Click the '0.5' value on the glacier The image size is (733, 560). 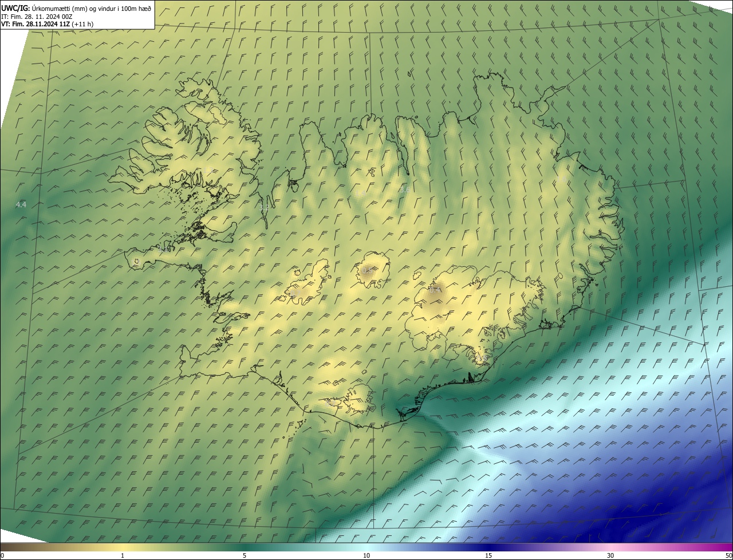tap(367, 270)
